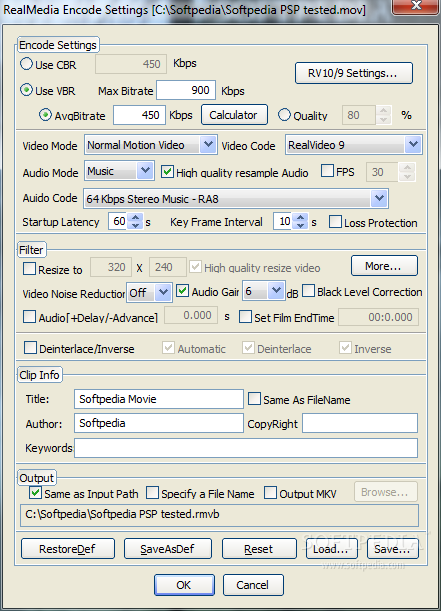Toggle the Audio Gain checkbox

(183, 291)
